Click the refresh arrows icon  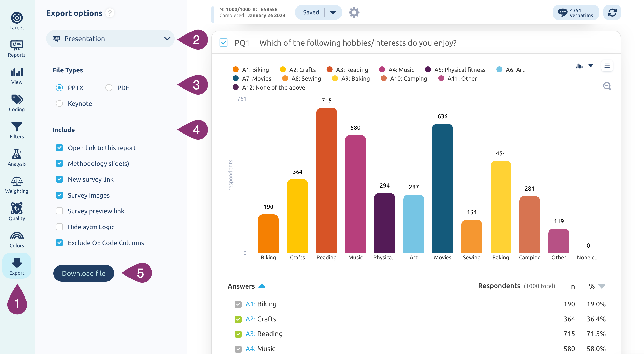coord(612,12)
